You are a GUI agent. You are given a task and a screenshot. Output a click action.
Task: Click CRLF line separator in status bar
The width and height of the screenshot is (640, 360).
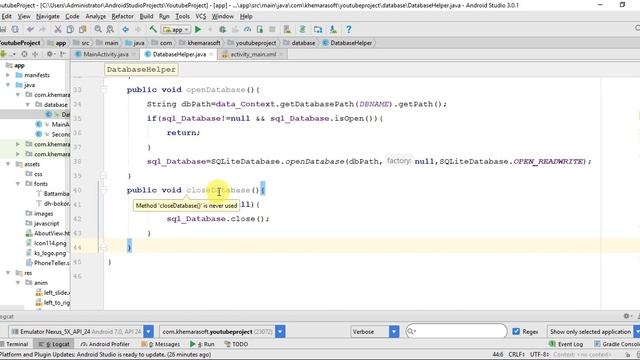pos(516,354)
